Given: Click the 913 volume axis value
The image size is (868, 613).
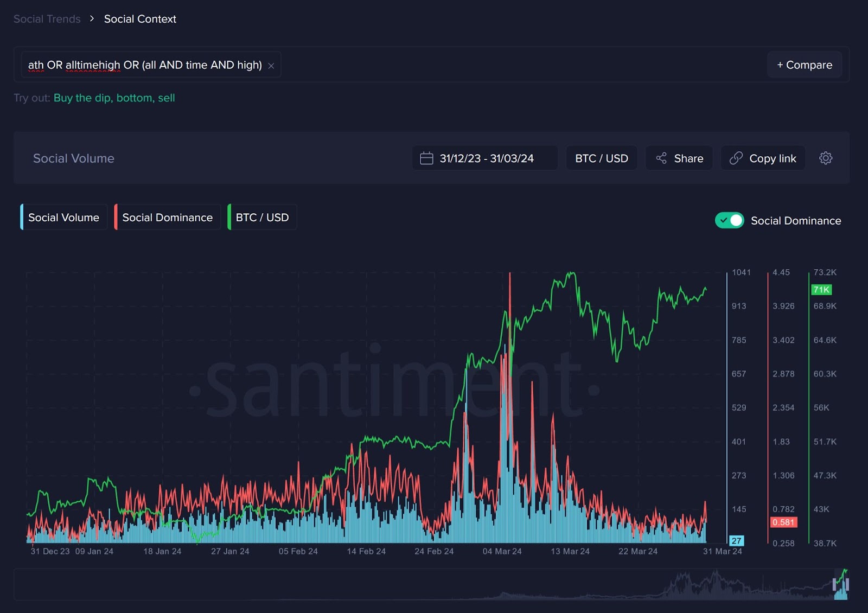Looking at the screenshot, I should point(739,306).
